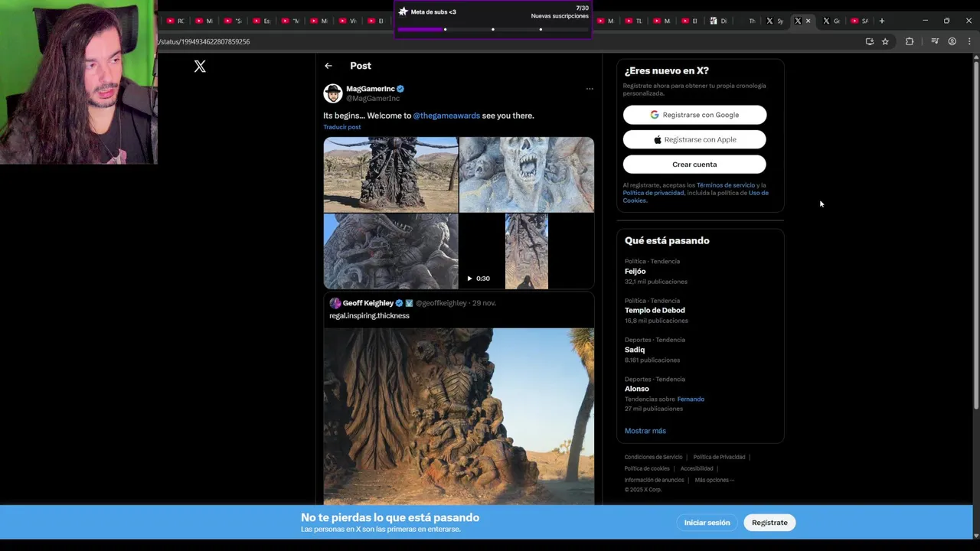This screenshot has height=551, width=980.
Task: Open the browser extensions puzzle icon
Action: click(x=910, y=41)
